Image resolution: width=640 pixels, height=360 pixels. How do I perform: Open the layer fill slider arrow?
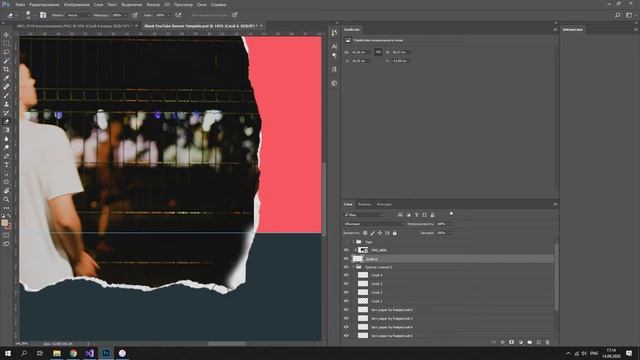pyautogui.click(x=450, y=233)
